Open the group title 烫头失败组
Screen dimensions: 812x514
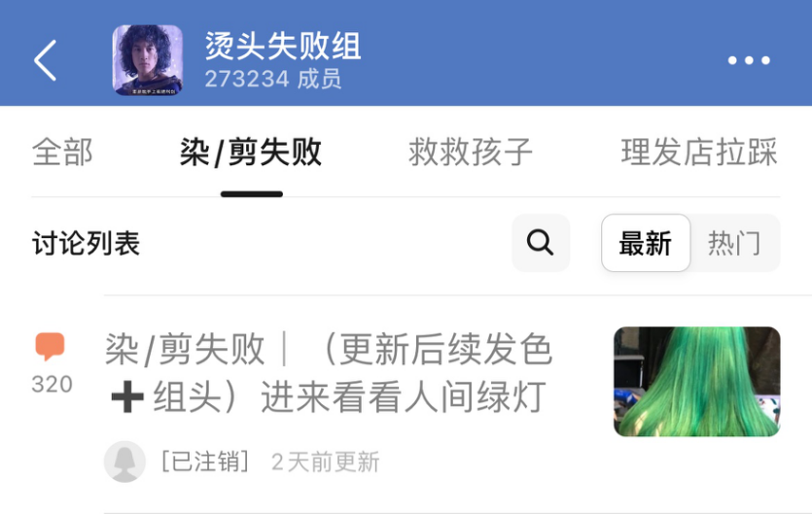(283, 46)
